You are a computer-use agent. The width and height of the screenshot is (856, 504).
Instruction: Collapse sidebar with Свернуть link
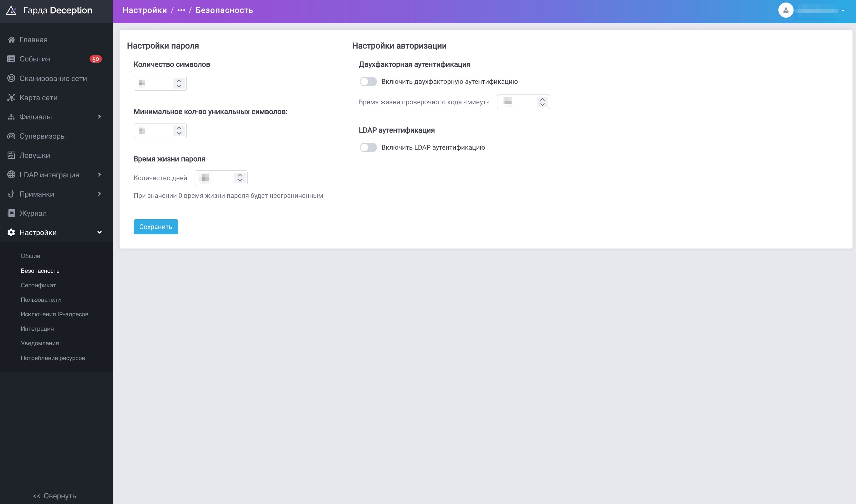54,496
